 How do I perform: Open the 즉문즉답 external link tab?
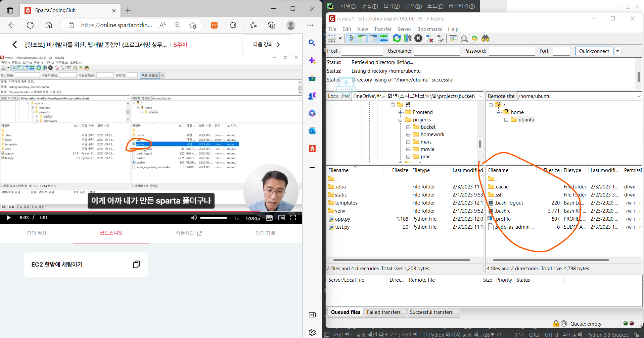click(189, 233)
